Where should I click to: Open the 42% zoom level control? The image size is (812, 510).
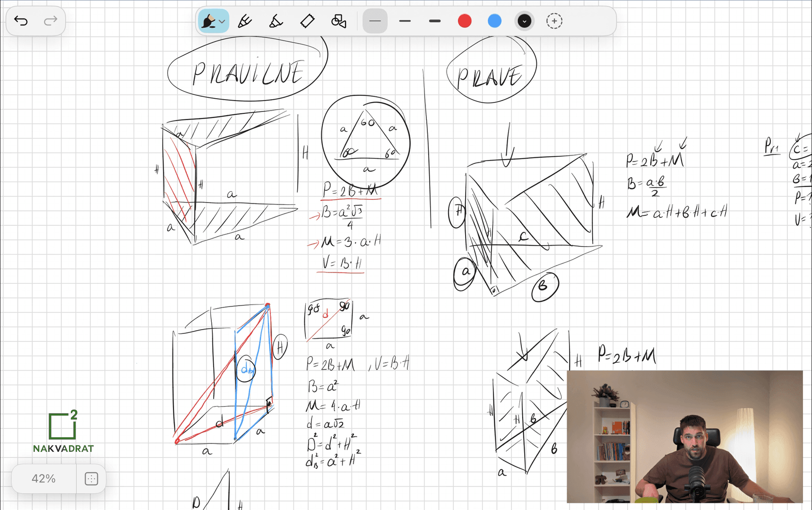[x=44, y=479]
